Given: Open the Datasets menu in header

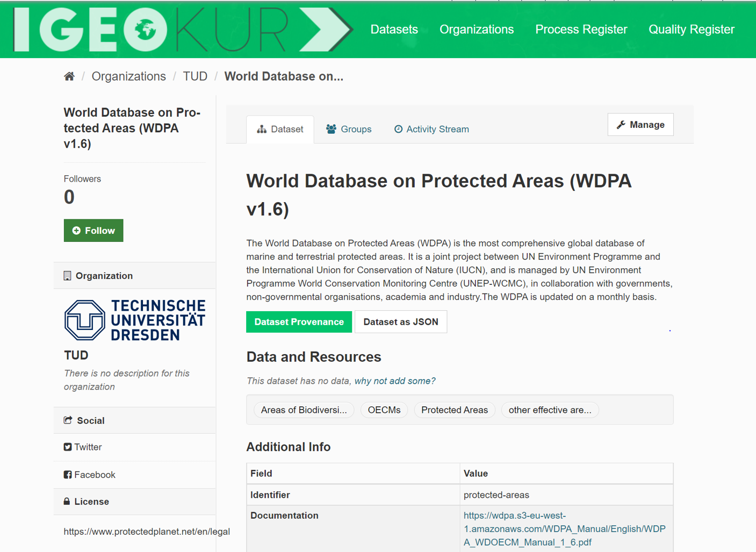Looking at the screenshot, I should coord(394,30).
